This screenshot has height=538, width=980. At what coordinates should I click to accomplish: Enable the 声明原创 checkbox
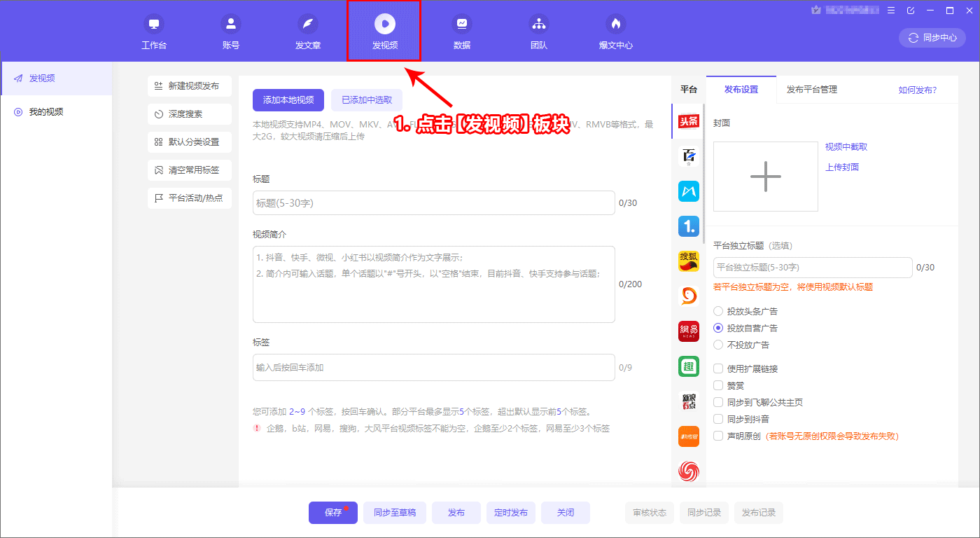coord(717,436)
